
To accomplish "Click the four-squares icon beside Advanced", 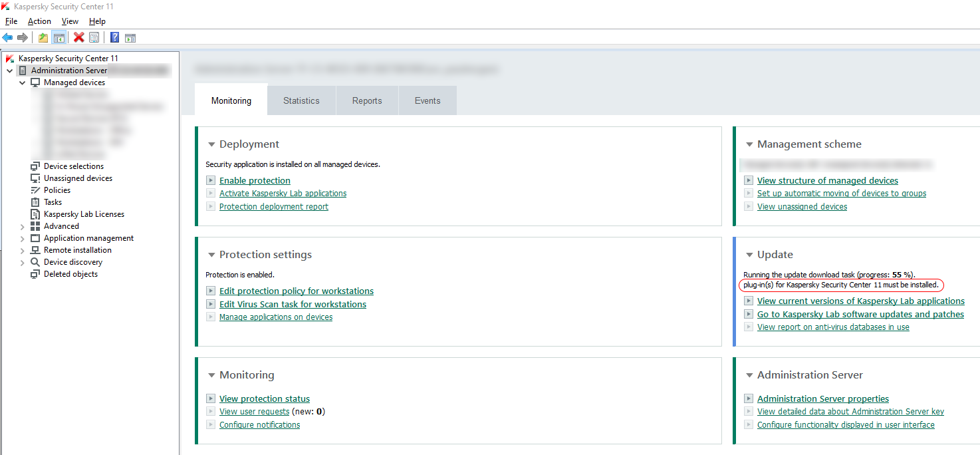I will 35,226.
